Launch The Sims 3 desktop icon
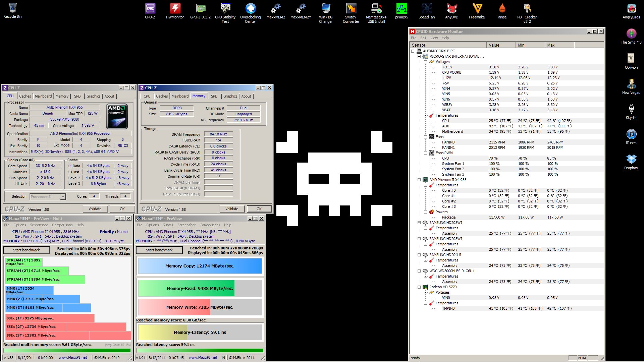Screen dimensions: 644x362 pos(631,36)
